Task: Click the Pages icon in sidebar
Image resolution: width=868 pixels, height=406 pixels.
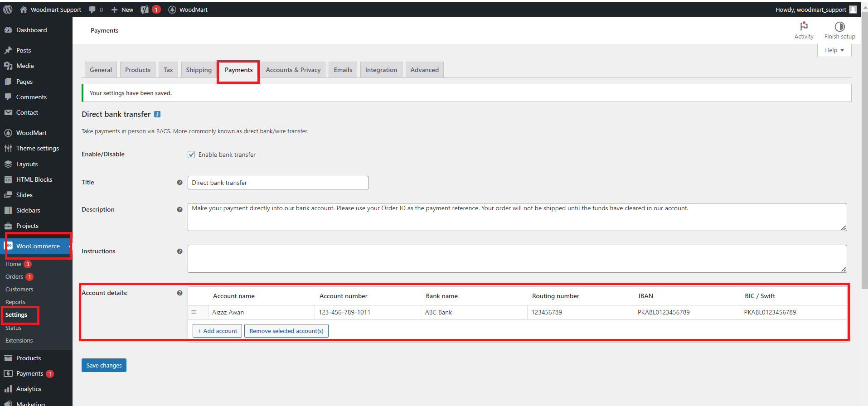Action: click(x=8, y=82)
